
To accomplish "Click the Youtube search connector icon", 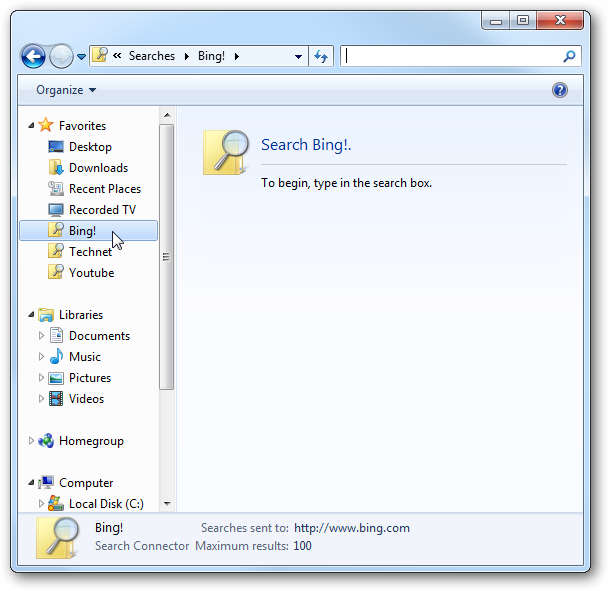I will (x=56, y=272).
